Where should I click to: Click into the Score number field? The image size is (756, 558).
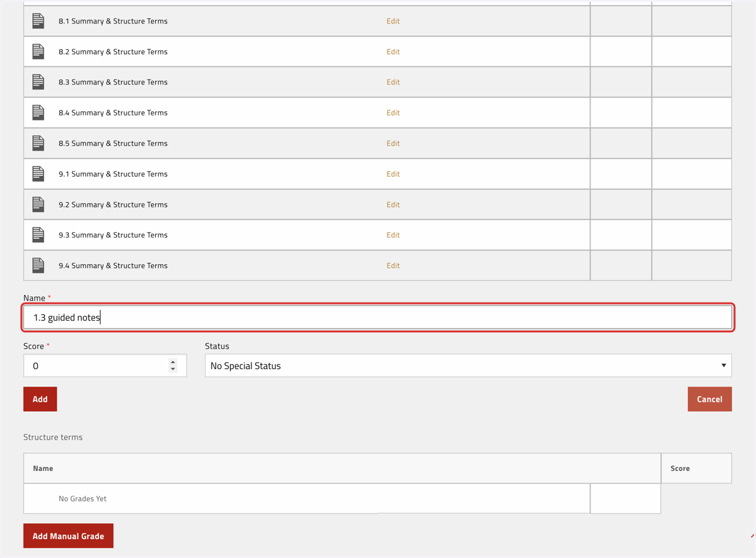click(105, 366)
